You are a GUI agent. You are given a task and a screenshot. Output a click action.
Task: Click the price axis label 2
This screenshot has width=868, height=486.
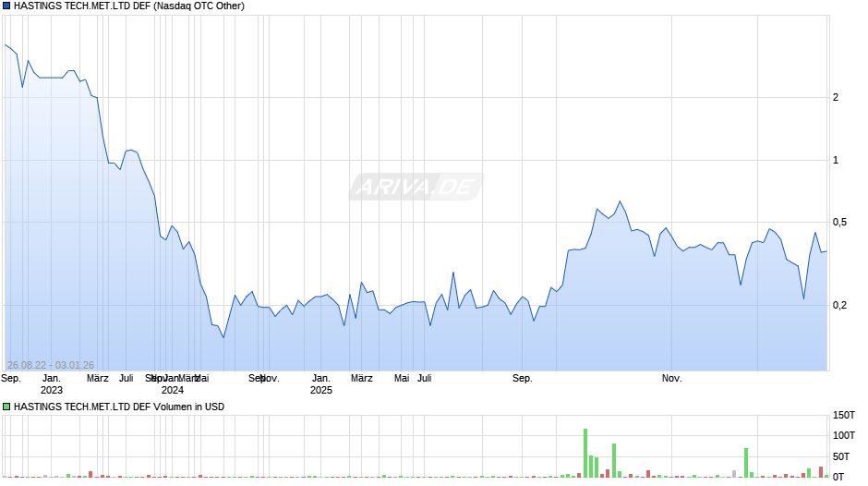click(x=836, y=97)
